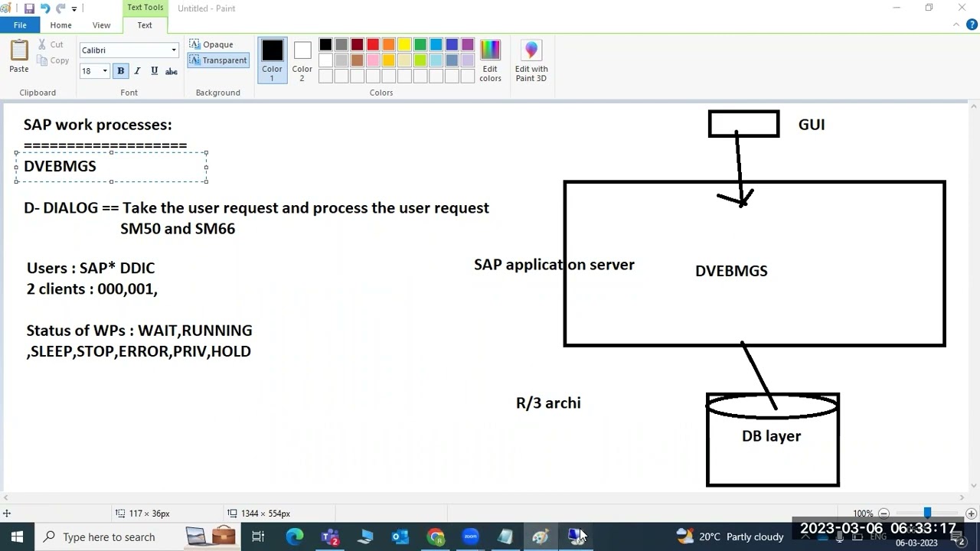Zoom out using the minus icon
Viewport: 980px width, 551px height.
pyautogui.click(x=884, y=514)
